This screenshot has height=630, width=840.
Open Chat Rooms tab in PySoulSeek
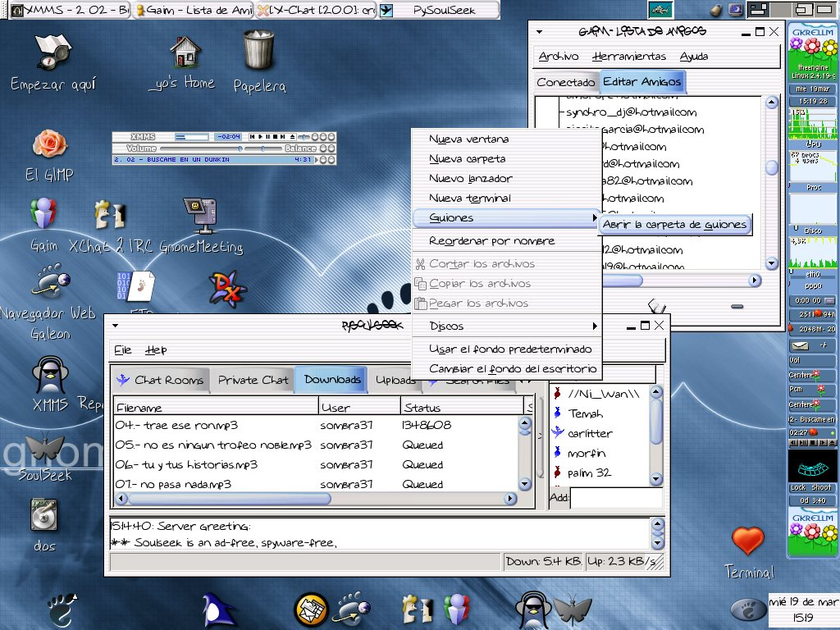pos(161,380)
